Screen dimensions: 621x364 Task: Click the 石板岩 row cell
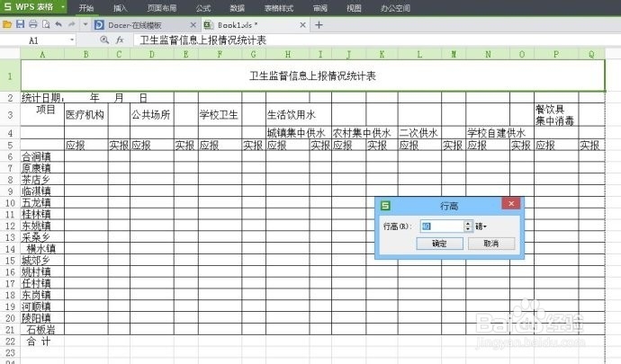pos(42,329)
